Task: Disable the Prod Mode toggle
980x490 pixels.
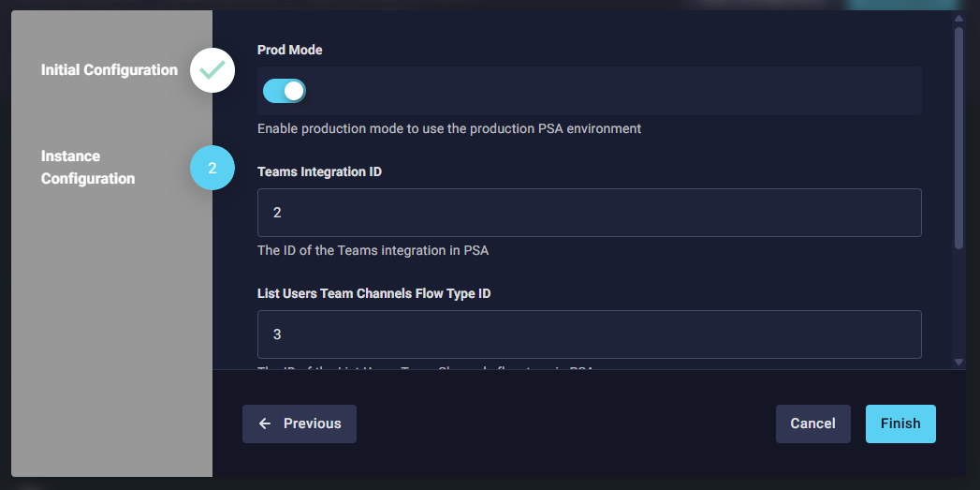Action: (x=285, y=91)
